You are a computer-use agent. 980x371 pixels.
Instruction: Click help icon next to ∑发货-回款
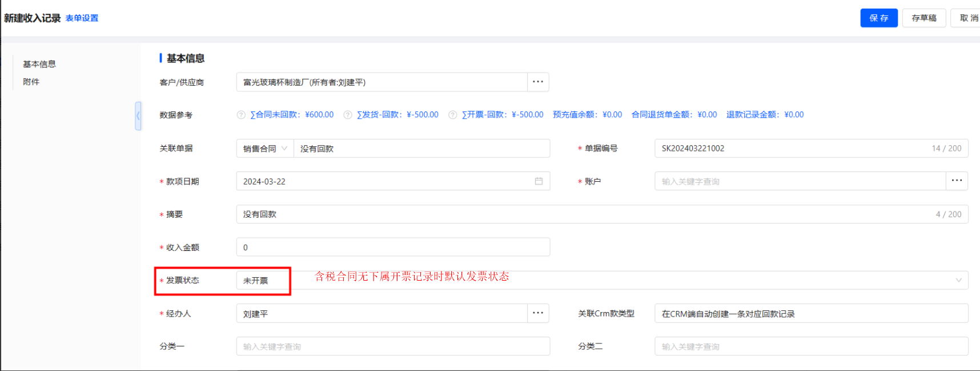click(x=347, y=115)
